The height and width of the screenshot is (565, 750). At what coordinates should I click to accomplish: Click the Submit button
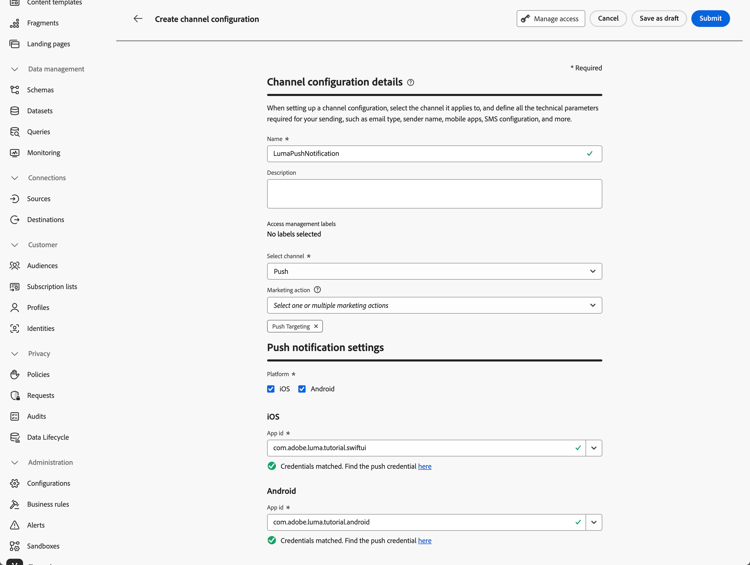[x=710, y=19]
